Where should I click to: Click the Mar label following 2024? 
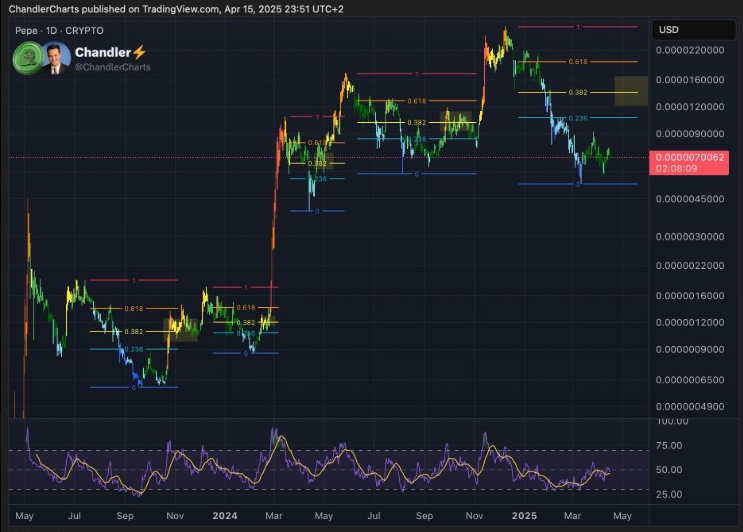[274, 516]
